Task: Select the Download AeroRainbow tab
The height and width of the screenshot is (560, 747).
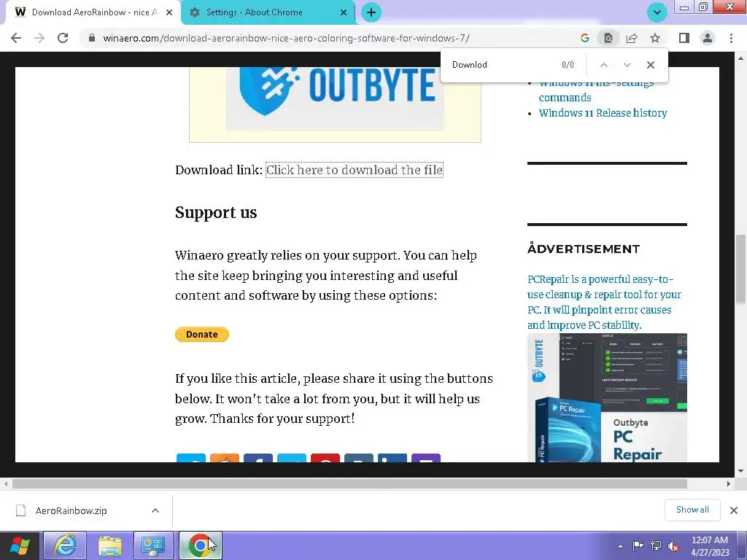Action: pos(93,12)
